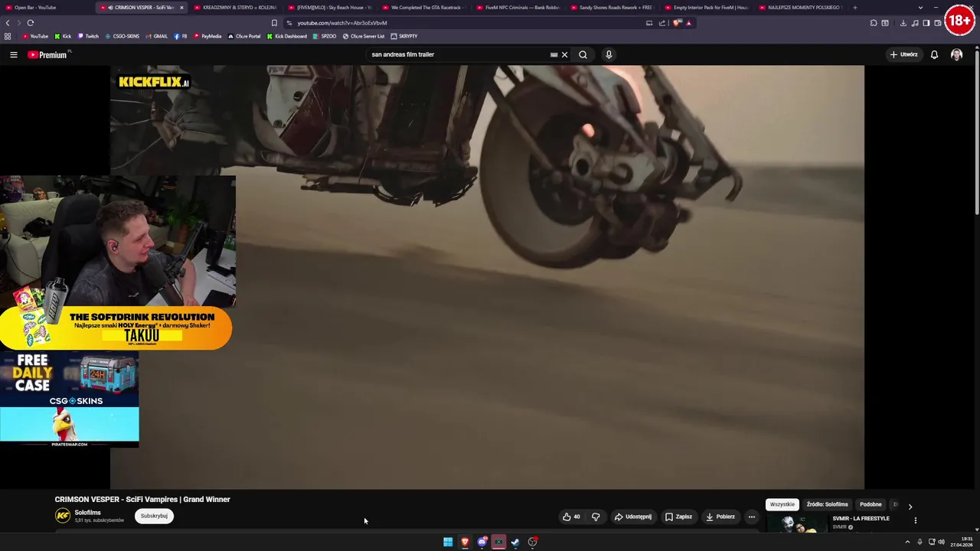Open browser apps grid in bookmarks bar

[x=8, y=36]
